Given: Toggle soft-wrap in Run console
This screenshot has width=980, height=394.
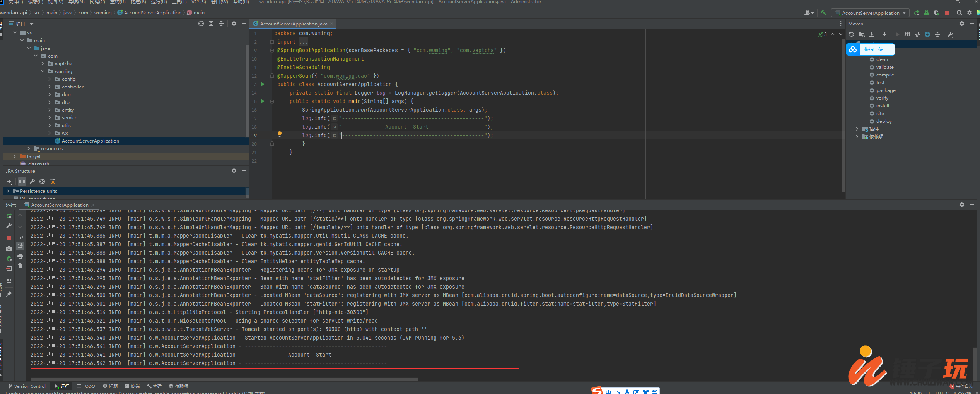Looking at the screenshot, I should pyautogui.click(x=20, y=236).
